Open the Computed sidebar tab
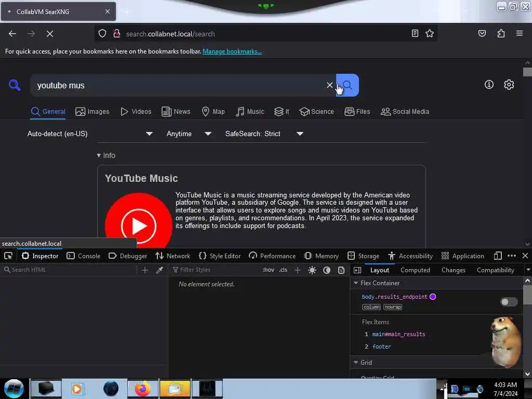Screen dimensions: 532x399 click(415, 270)
